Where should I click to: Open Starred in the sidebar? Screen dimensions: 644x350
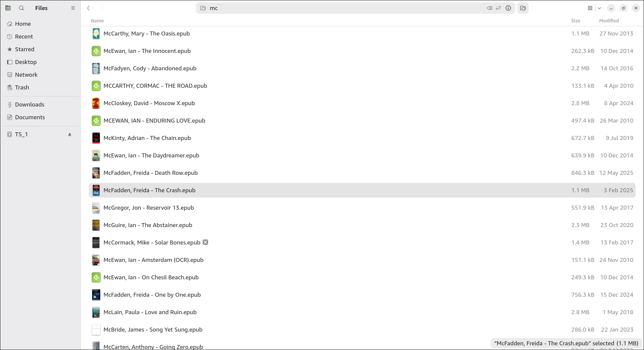(24, 49)
